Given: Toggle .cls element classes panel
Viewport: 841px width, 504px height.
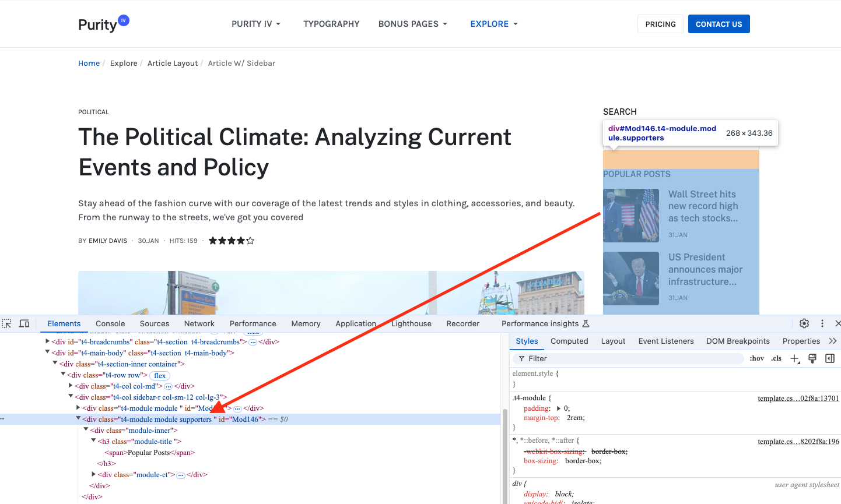Looking at the screenshot, I should pos(776,358).
